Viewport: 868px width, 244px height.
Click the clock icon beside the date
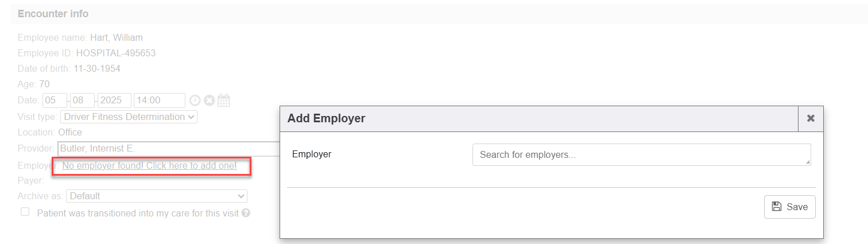[x=195, y=100]
